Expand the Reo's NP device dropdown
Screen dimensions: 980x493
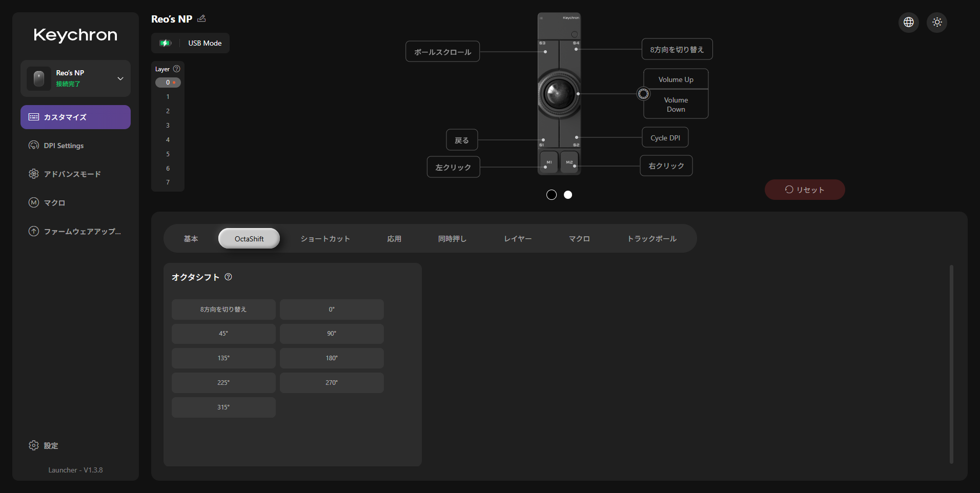120,78
